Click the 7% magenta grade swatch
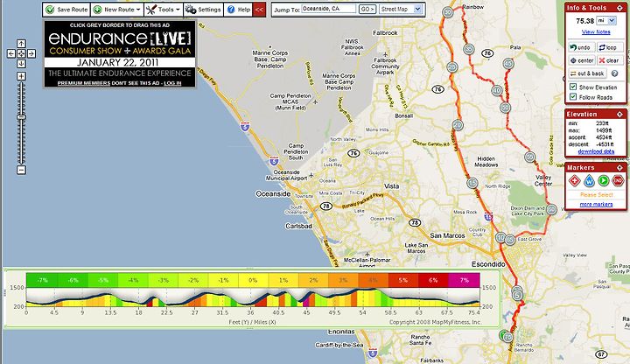Screen dimensions: 630x364 tap(464, 280)
